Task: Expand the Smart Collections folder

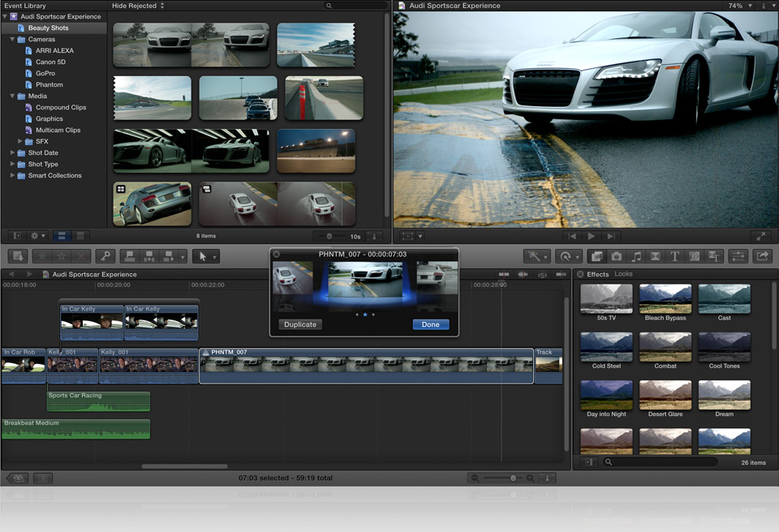Action: click(x=12, y=175)
